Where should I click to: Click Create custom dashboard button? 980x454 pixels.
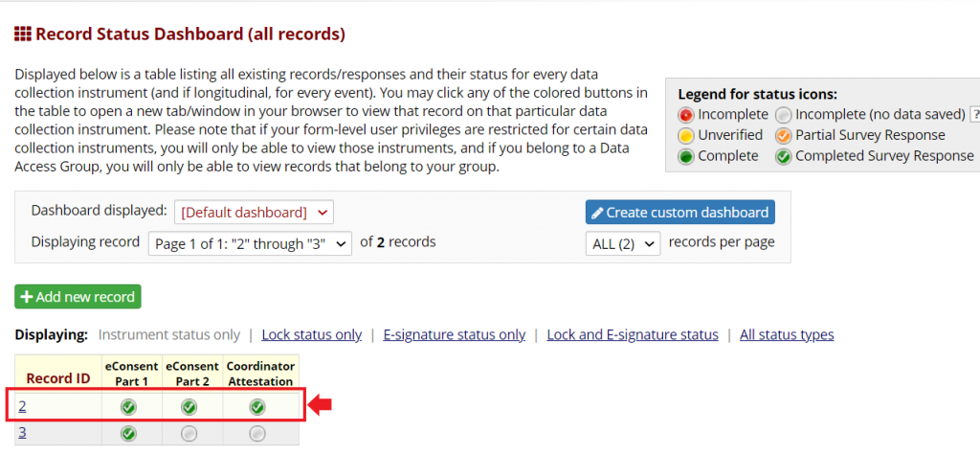tap(679, 212)
